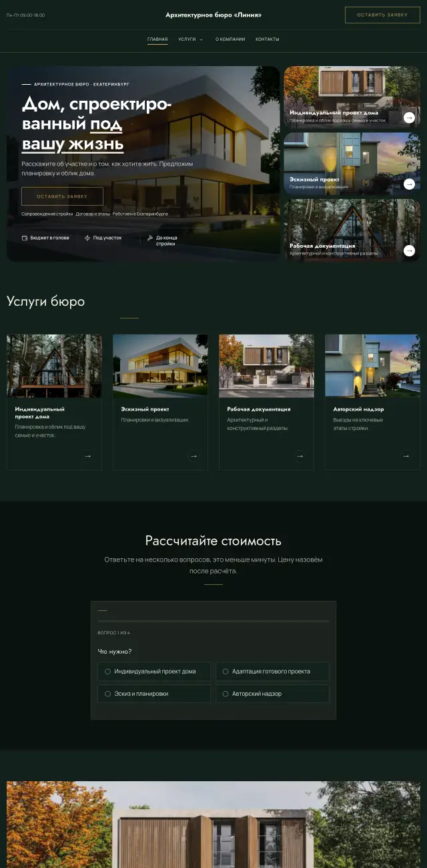
Task: Click the text «Архитектурный и конструктивный разделы» in services
Action: click(258, 424)
